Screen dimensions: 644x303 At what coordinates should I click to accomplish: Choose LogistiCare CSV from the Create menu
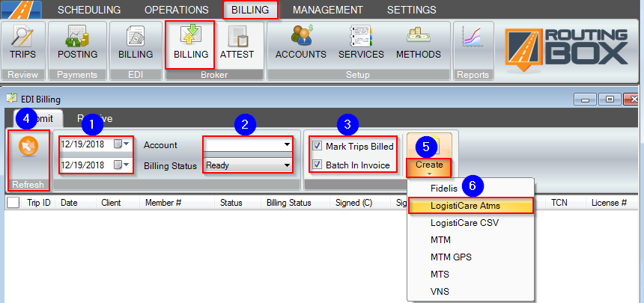point(471,223)
